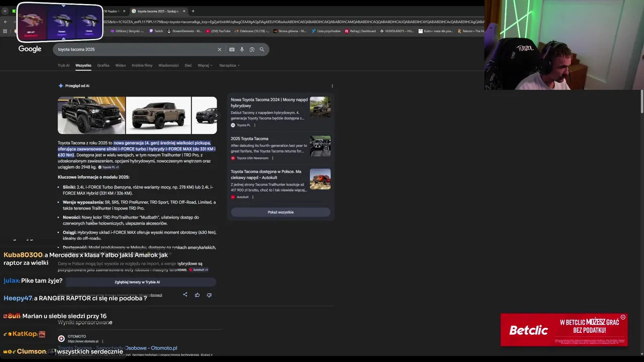
Task: Open Nowa Toyota Tacoma 2024 source link
Action: pos(269,103)
